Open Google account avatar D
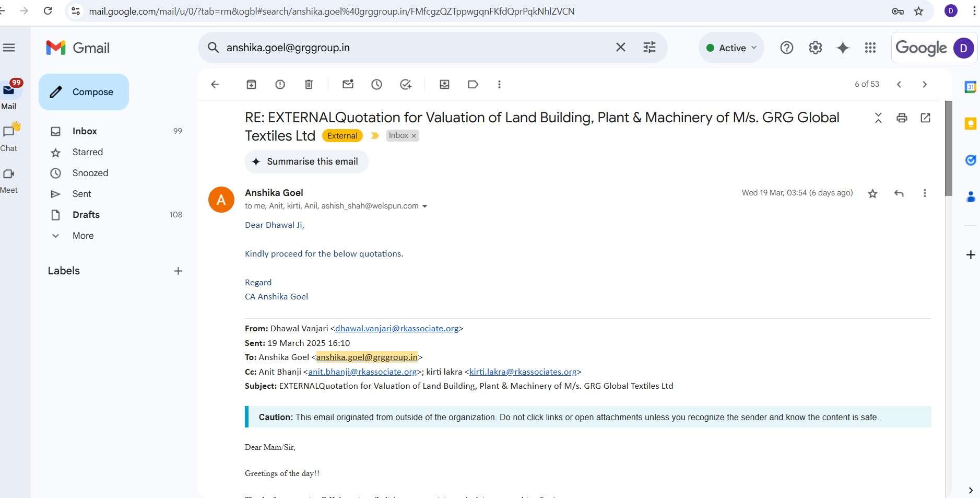This screenshot has height=498, width=980. [963, 48]
